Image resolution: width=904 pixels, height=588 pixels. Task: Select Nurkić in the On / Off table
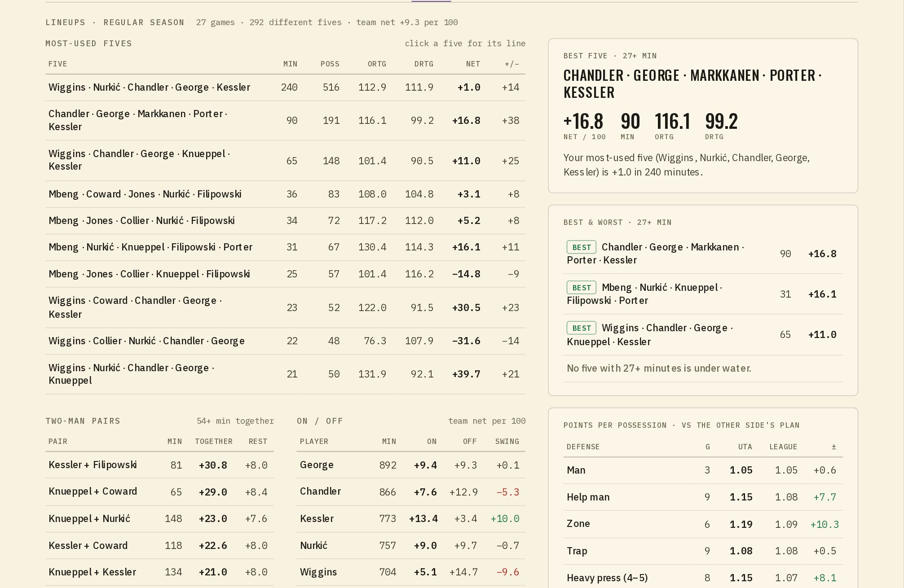point(411,546)
